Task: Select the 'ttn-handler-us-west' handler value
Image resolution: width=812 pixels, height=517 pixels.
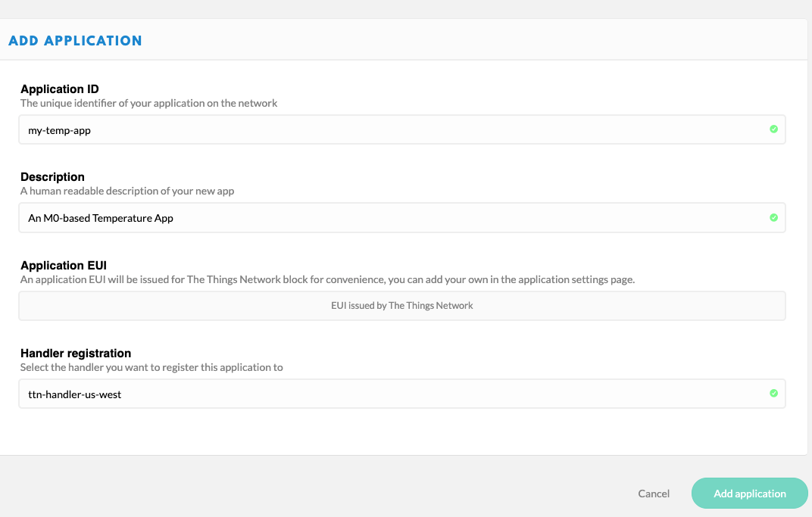Action: pyautogui.click(x=75, y=394)
